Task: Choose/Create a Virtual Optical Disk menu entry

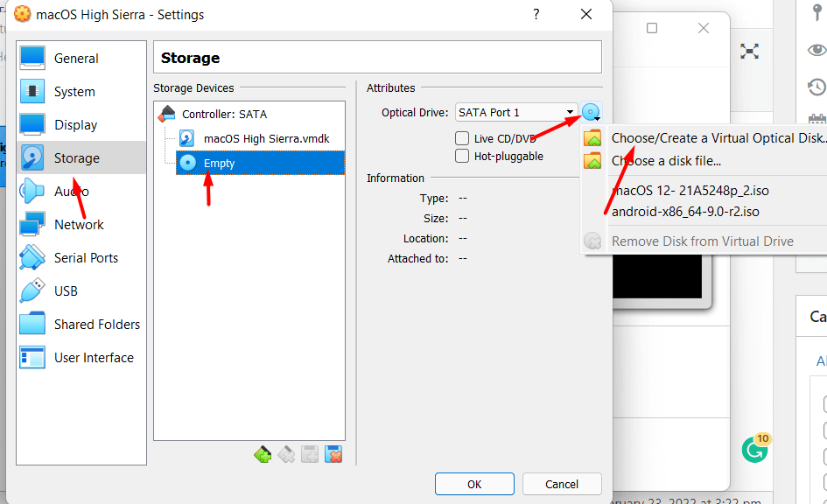Action: click(x=718, y=138)
